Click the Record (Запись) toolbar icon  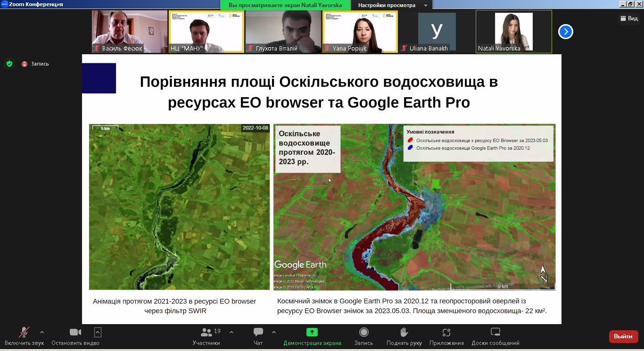coord(363,333)
